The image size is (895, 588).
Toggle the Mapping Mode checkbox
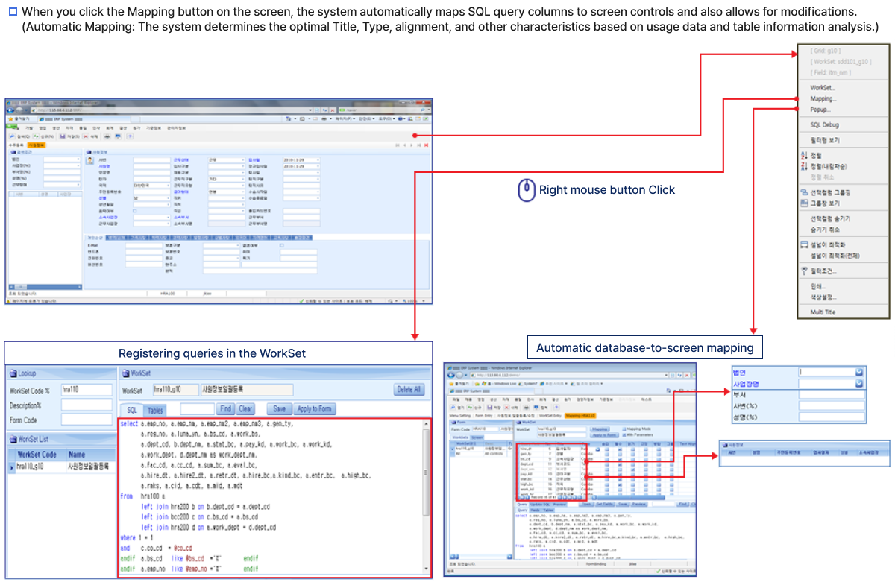pyautogui.click(x=624, y=429)
